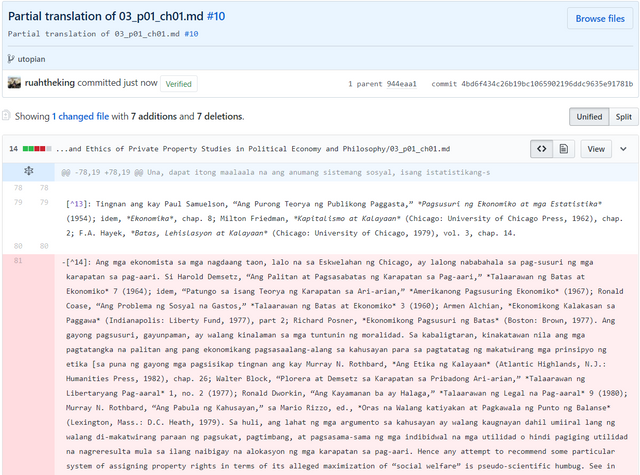
Task: Show the Verified signature details
Action: (x=178, y=84)
